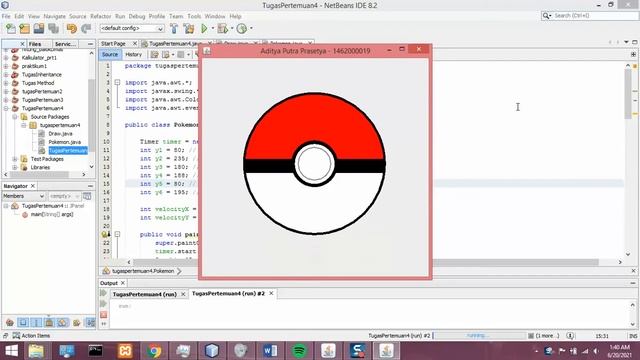Open the Run Project dropdown arrow

click(213, 28)
